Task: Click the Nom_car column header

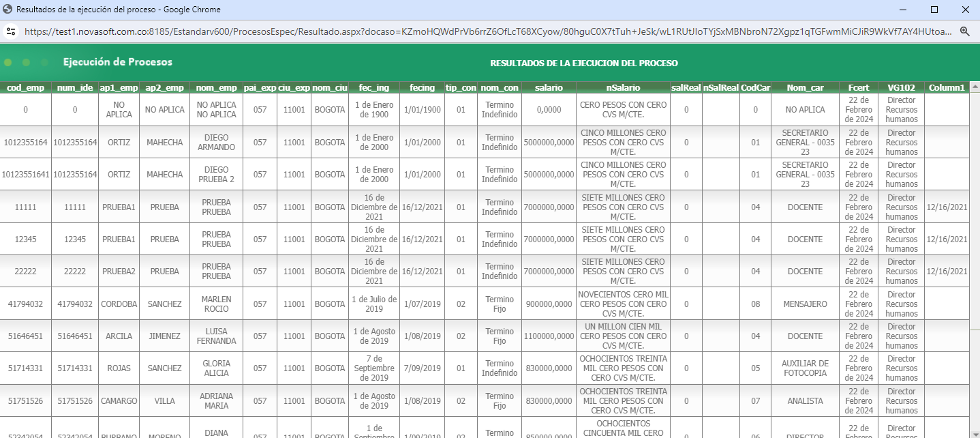Action: click(x=806, y=88)
